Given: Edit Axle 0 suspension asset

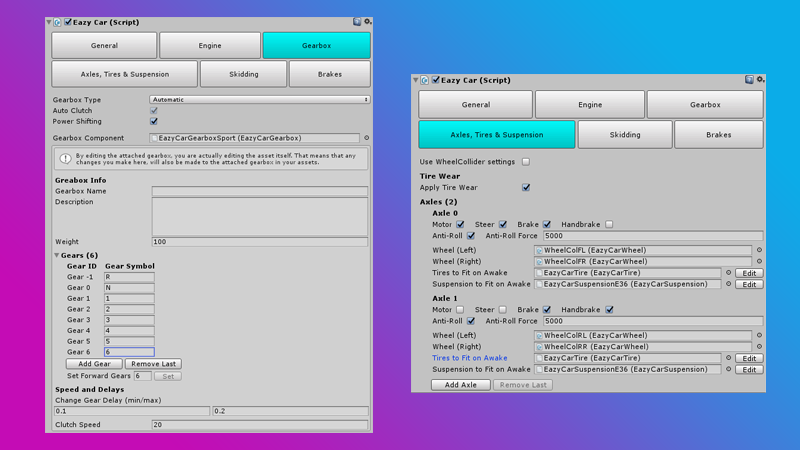Looking at the screenshot, I should point(749,284).
